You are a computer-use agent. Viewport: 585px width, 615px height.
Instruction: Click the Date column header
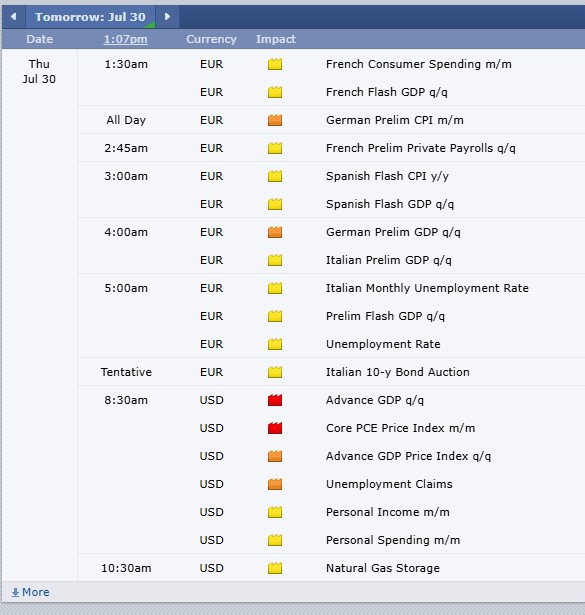click(x=40, y=39)
